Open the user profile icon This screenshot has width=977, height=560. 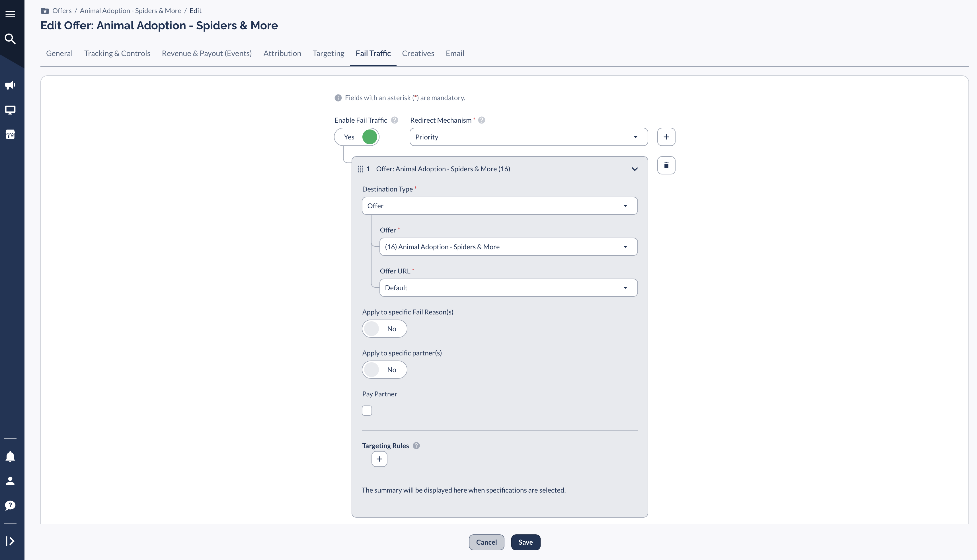point(10,481)
